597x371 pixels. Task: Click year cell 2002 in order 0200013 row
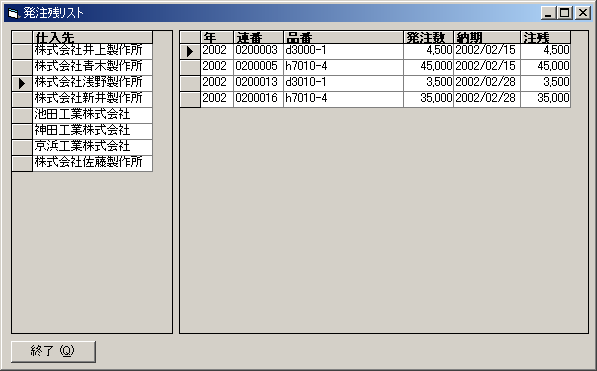coord(217,83)
